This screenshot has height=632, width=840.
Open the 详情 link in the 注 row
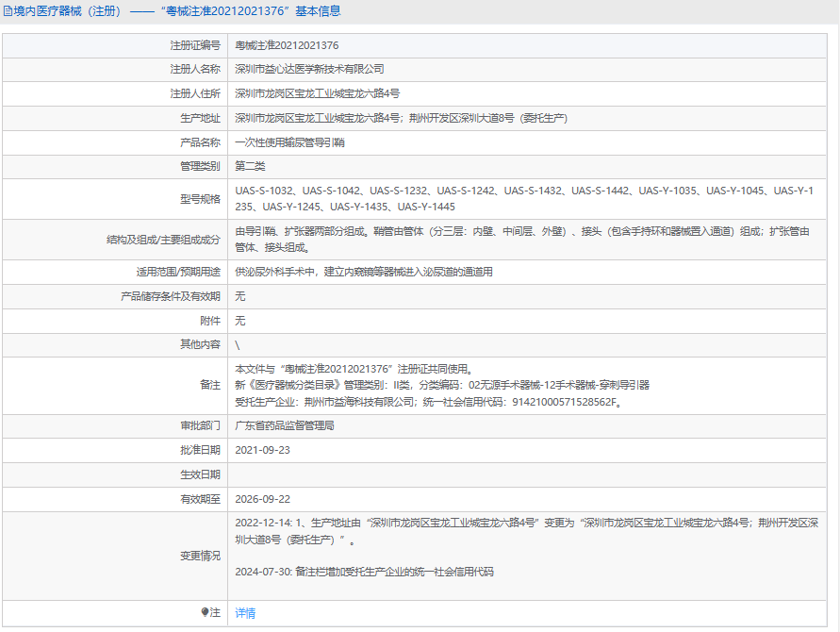point(245,613)
